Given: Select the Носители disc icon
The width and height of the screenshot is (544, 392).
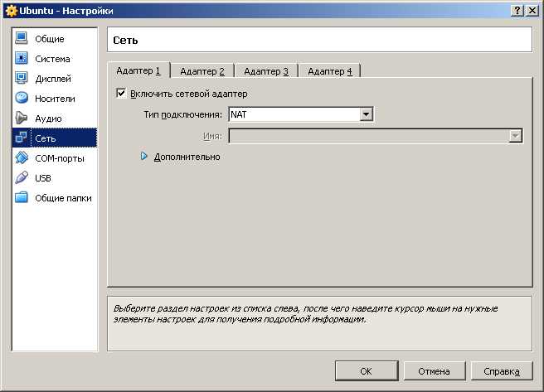Looking at the screenshot, I should click(22, 98).
